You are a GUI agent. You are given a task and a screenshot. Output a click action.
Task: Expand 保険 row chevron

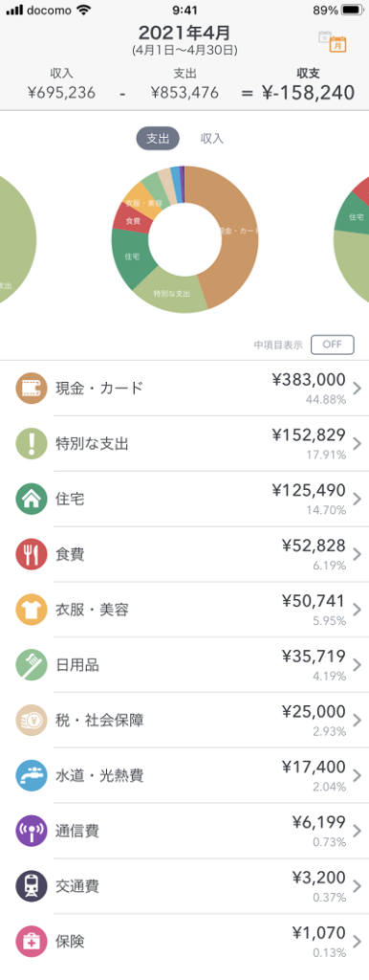(x=358, y=942)
